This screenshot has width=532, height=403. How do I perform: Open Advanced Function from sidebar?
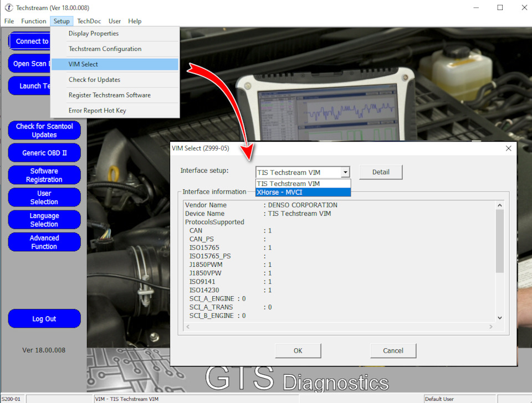[44, 242]
